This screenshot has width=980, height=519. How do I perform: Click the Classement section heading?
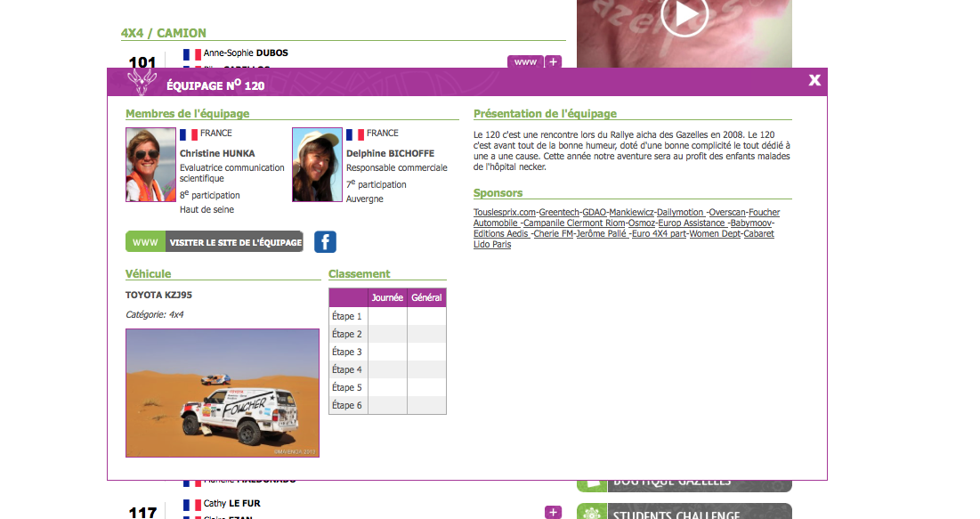[360, 274]
